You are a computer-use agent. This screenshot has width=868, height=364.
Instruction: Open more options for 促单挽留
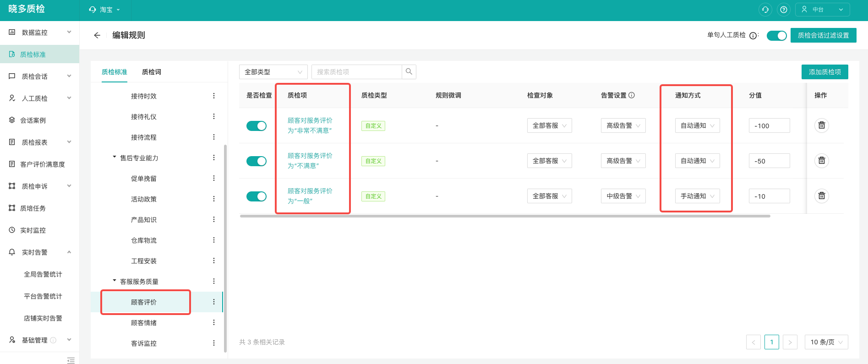(x=214, y=179)
